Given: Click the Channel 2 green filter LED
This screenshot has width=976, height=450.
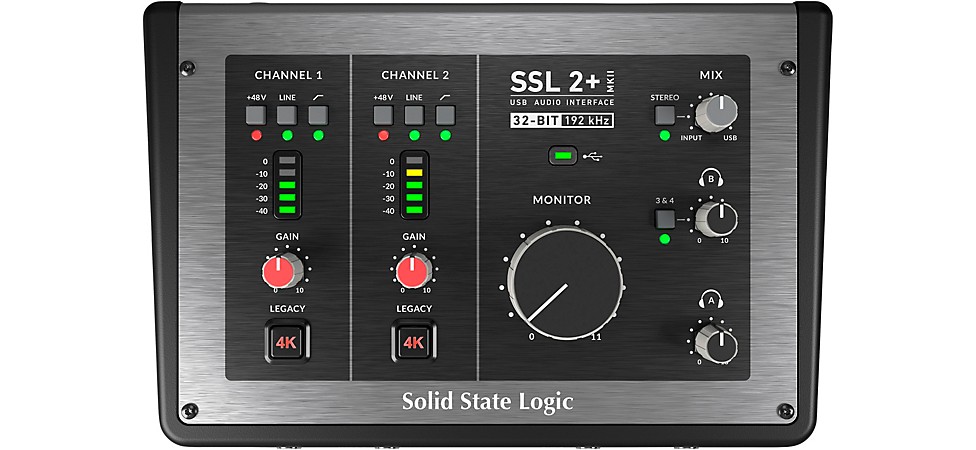Looking at the screenshot, I should click(x=445, y=136).
